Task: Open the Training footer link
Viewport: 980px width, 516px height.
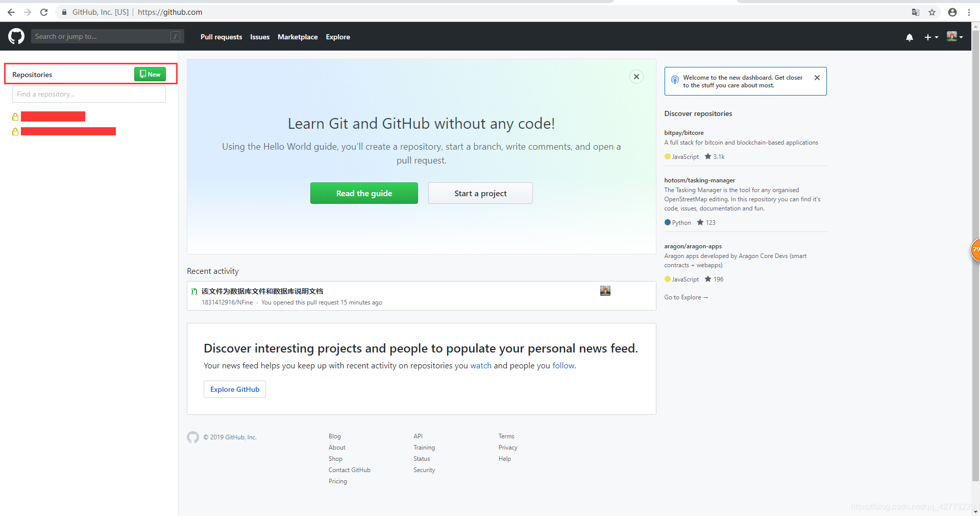Action: point(424,448)
